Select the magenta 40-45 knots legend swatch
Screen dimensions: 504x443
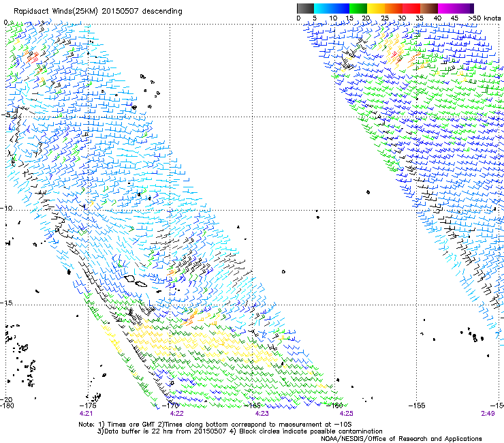[447, 8]
